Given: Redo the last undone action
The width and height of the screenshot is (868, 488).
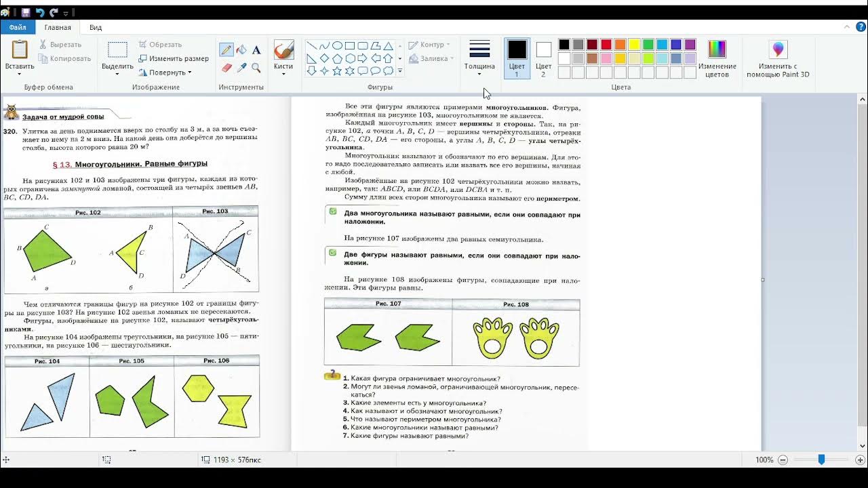Looking at the screenshot, I should click(54, 13).
